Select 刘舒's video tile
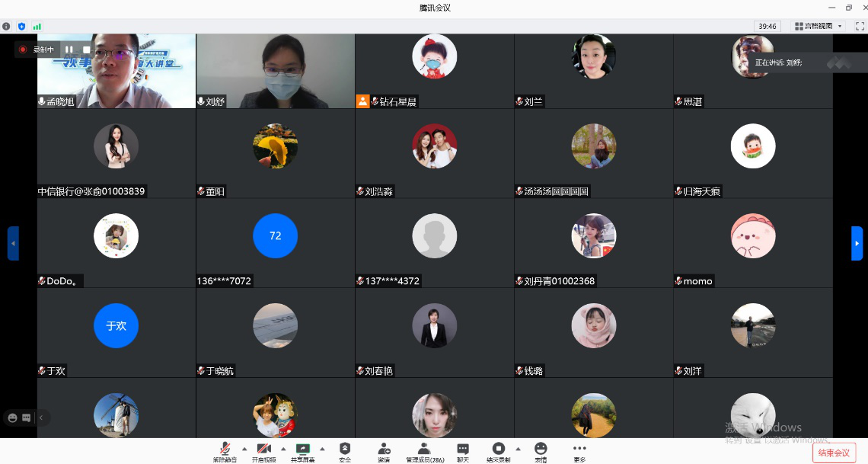Viewport: 868px width, 464px height. (276, 71)
